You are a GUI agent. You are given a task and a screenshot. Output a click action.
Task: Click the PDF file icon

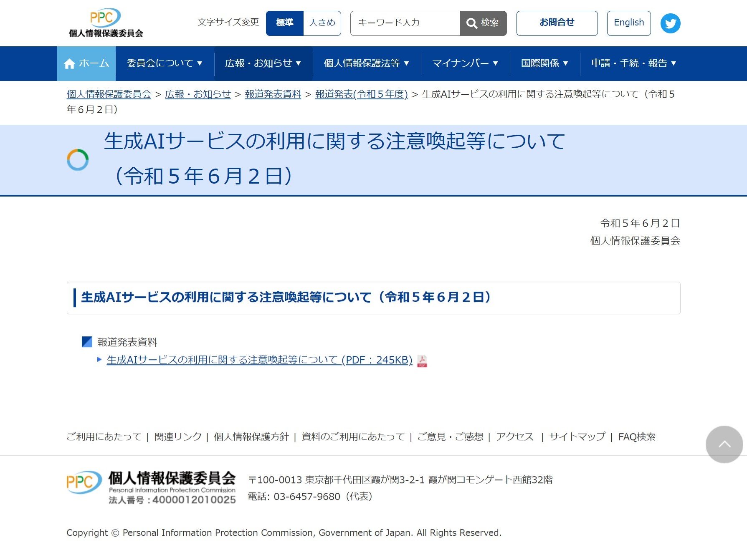coord(422,361)
